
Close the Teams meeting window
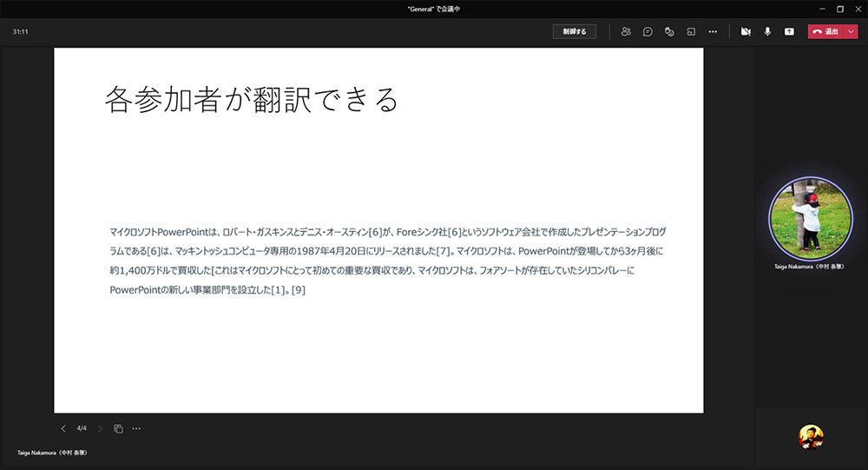(858, 9)
